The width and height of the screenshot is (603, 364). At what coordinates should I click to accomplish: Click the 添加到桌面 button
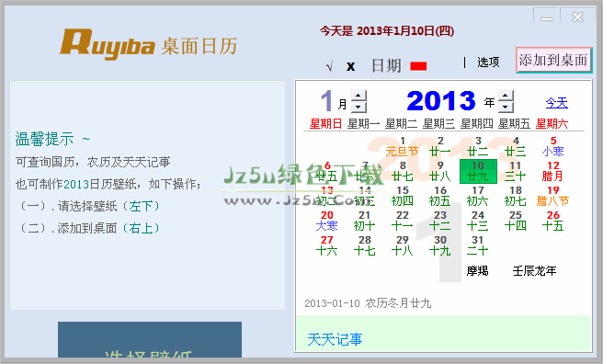(552, 60)
